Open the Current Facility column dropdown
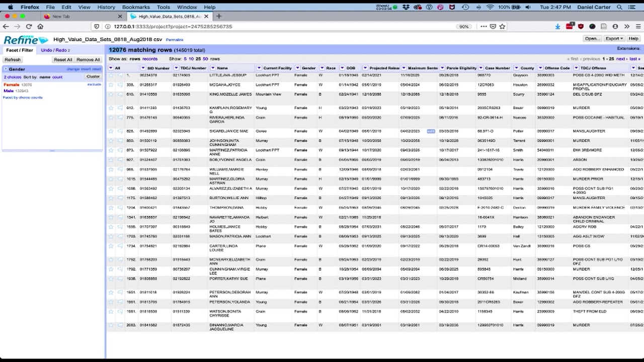 (259, 68)
